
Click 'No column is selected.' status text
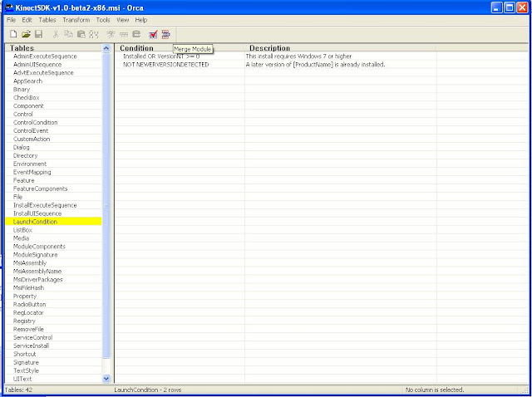pos(435,390)
